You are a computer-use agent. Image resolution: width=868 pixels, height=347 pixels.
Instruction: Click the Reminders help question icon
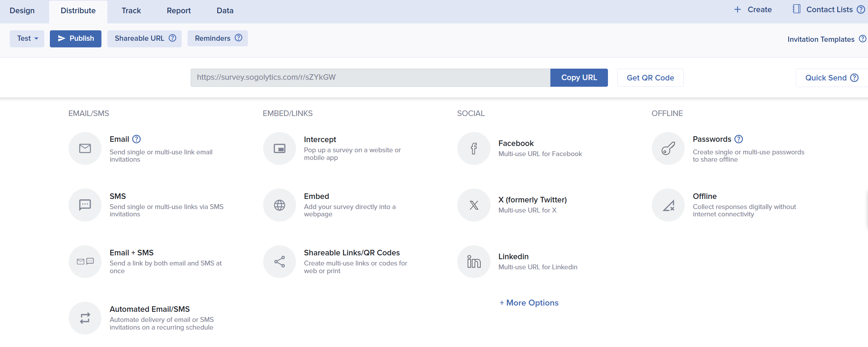click(238, 38)
